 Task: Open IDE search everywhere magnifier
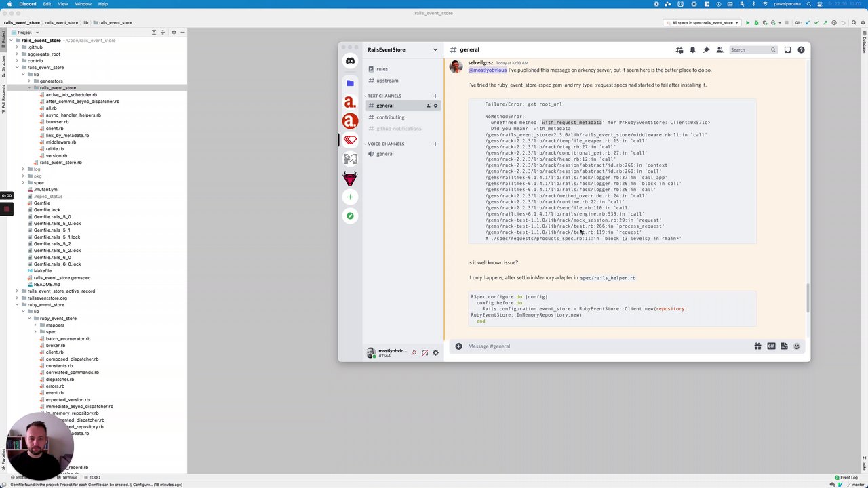(852, 22)
